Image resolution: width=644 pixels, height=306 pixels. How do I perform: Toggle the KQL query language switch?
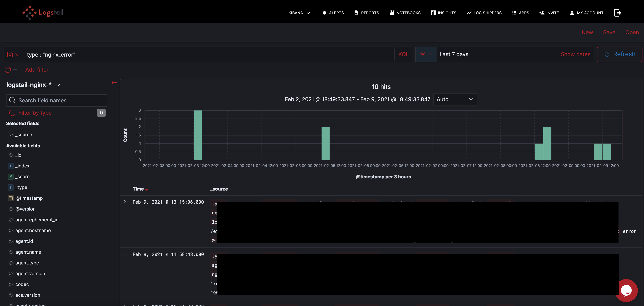click(403, 54)
